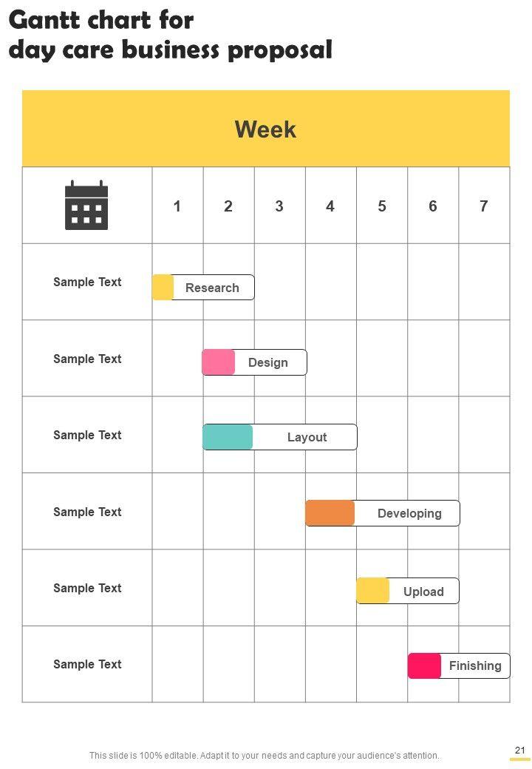This screenshot has height=769, width=532.
Task: Select the Research task label
Action: coord(212,288)
